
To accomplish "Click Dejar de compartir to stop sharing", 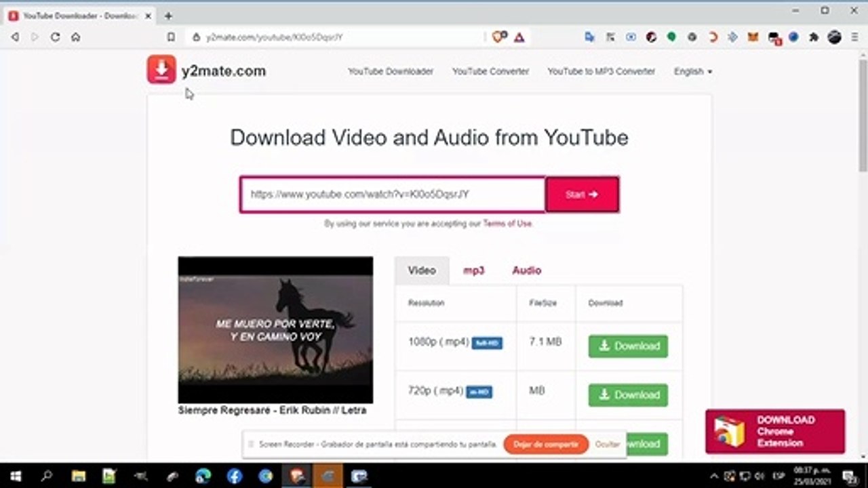I will point(546,444).
